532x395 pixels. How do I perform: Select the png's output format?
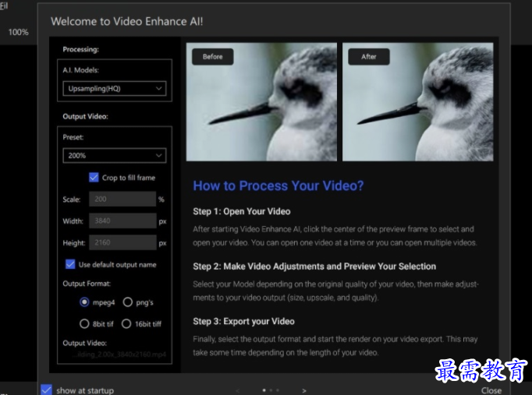click(128, 302)
